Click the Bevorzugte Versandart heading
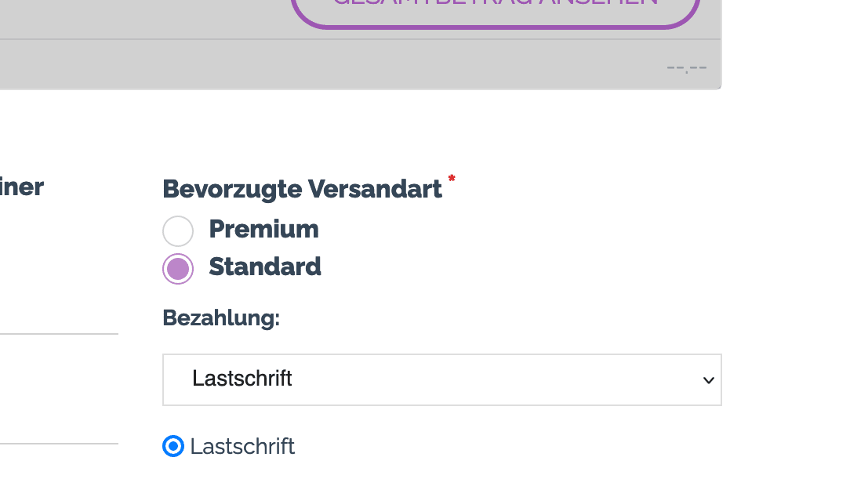868x497 pixels. coord(302,189)
